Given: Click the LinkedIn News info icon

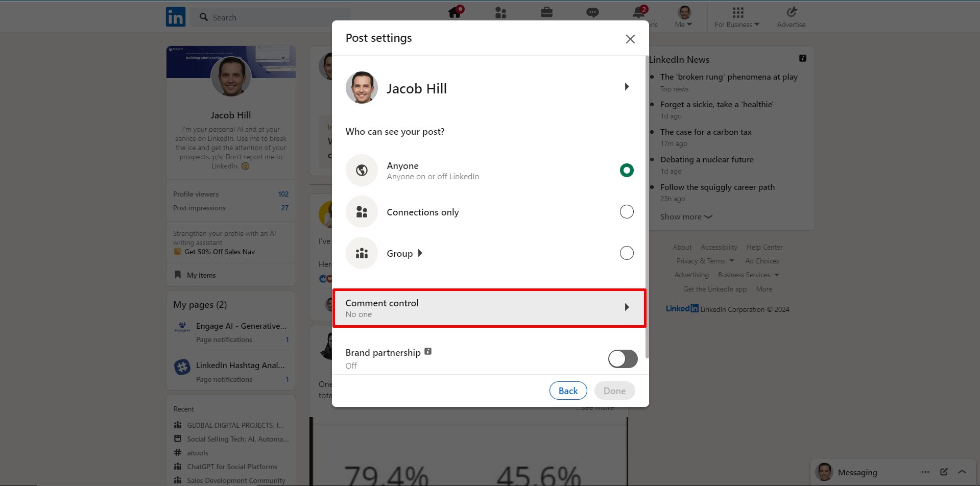Looking at the screenshot, I should tap(803, 58).
